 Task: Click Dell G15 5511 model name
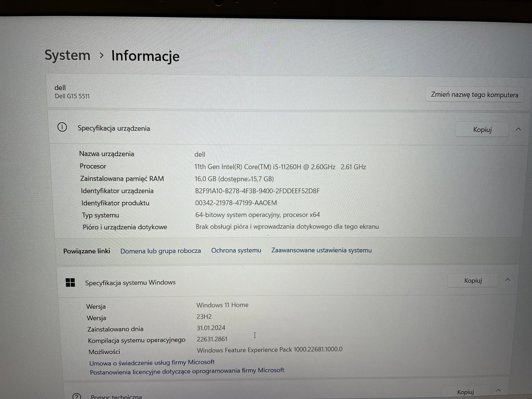72,96
